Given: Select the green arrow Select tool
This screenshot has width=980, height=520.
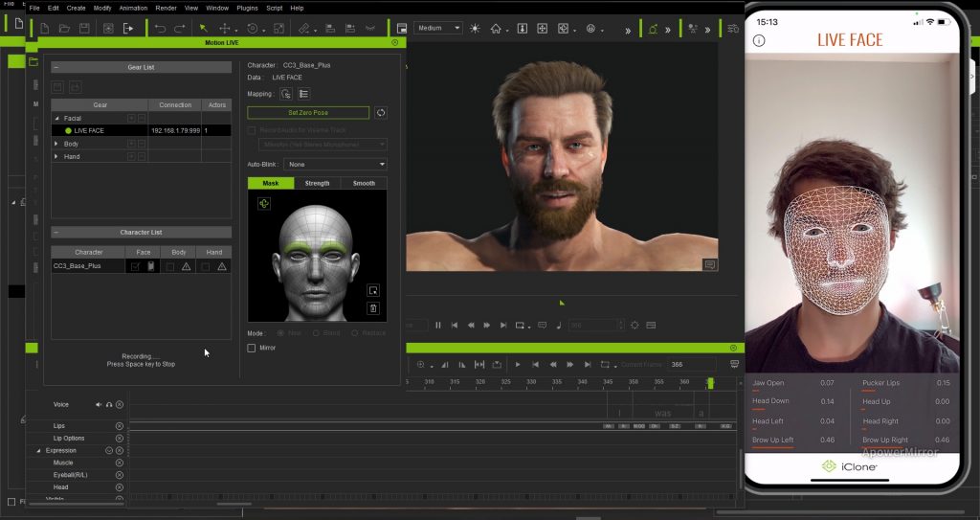Looking at the screenshot, I should coord(203,28).
